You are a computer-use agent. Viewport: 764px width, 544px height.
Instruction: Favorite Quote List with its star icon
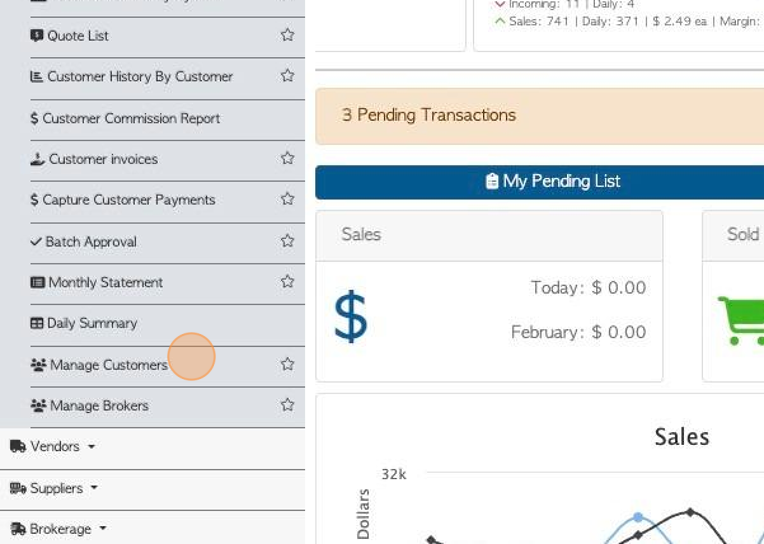287,35
